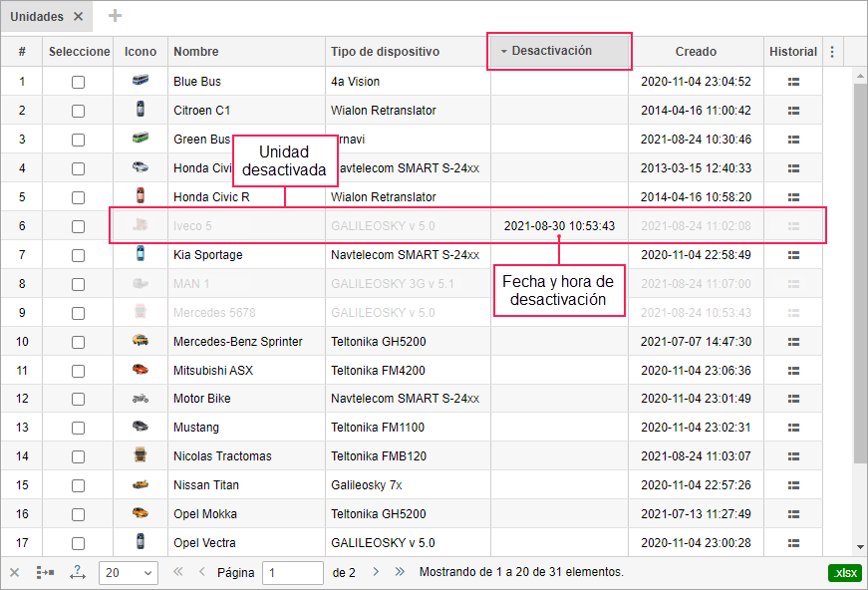Viewport: 868px width, 590px height.
Task: Click the clear filter X icon in footer
Action: tap(14, 572)
